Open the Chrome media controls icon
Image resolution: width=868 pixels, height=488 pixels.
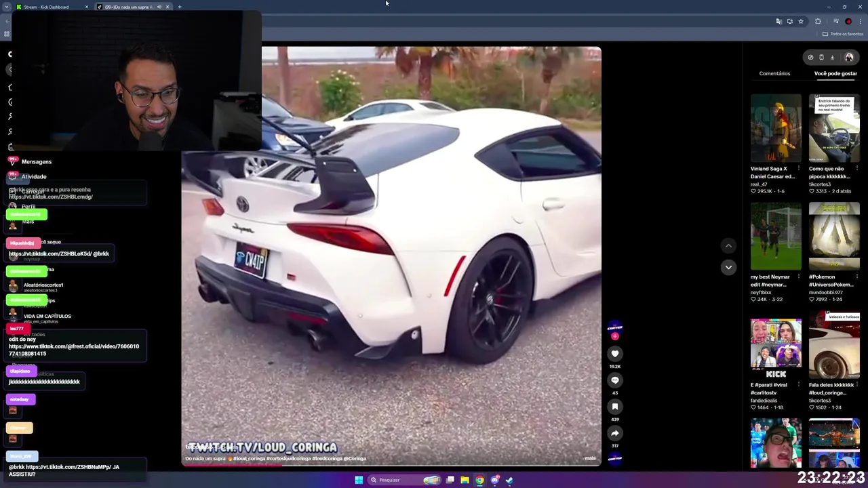[x=835, y=21]
